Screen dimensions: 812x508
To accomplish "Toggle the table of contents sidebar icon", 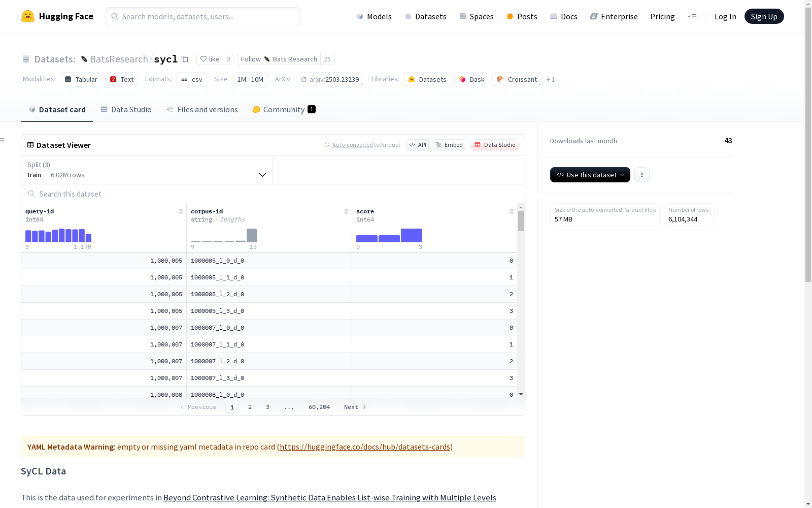I will click(3, 140).
